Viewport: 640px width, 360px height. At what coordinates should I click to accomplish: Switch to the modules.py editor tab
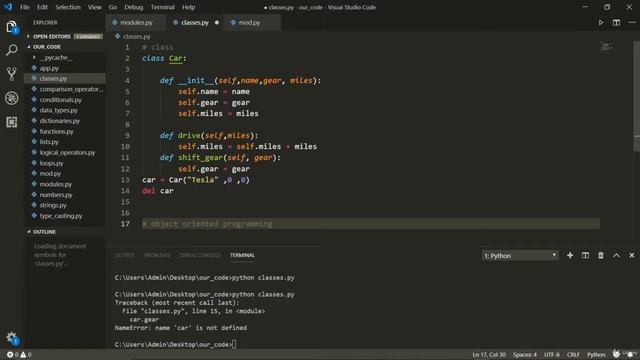pos(136,22)
